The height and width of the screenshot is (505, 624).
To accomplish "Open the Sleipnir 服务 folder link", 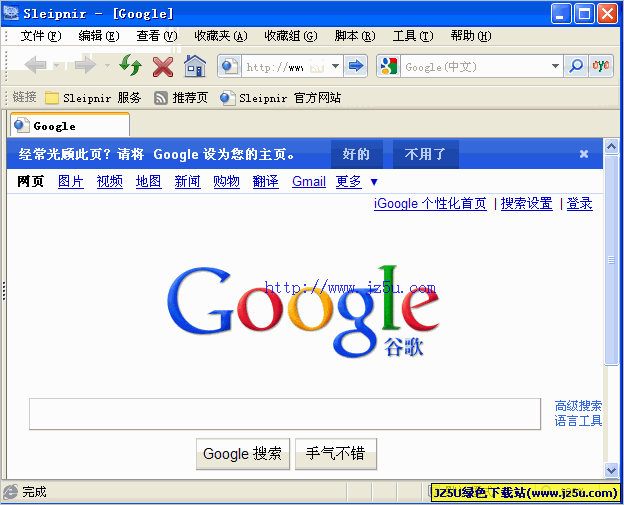I will click(x=93, y=98).
